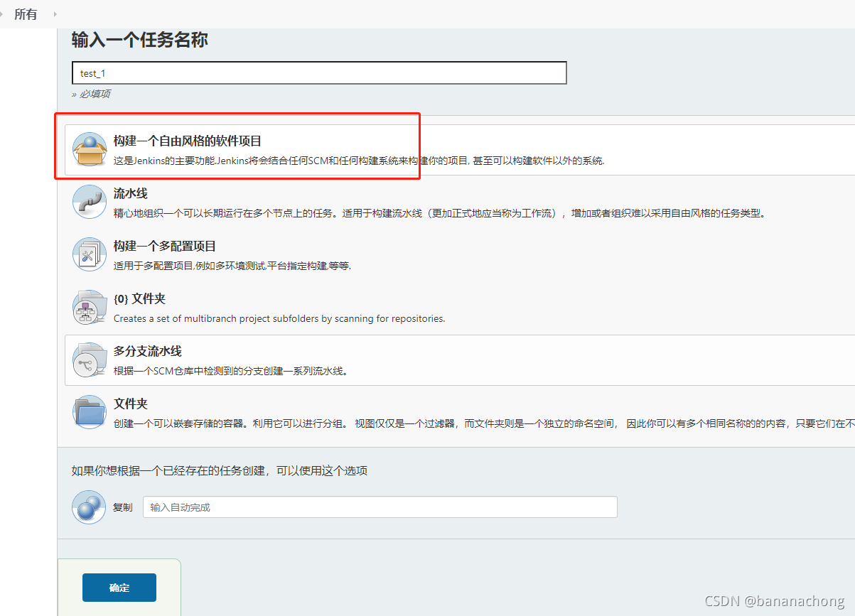Click the 流水线 pipeline pipe icon

[x=89, y=202]
